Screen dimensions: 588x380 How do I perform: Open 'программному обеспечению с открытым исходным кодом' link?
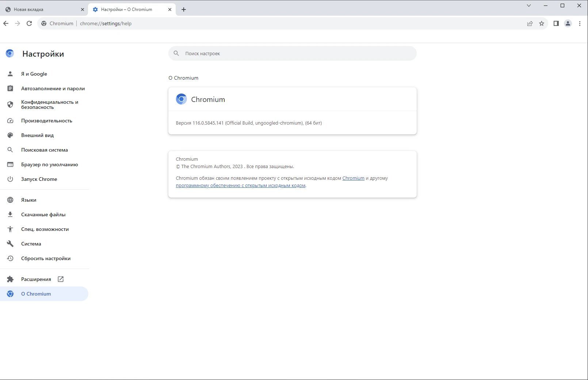click(x=240, y=186)
